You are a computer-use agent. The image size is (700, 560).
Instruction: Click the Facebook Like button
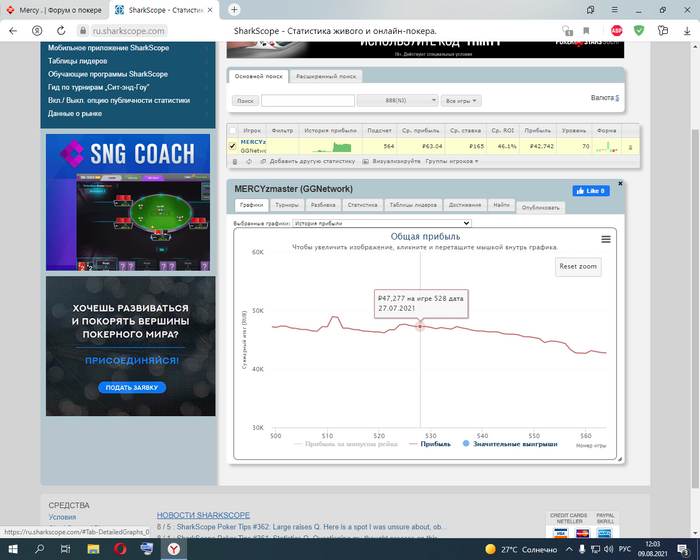[x=591, y=191]
